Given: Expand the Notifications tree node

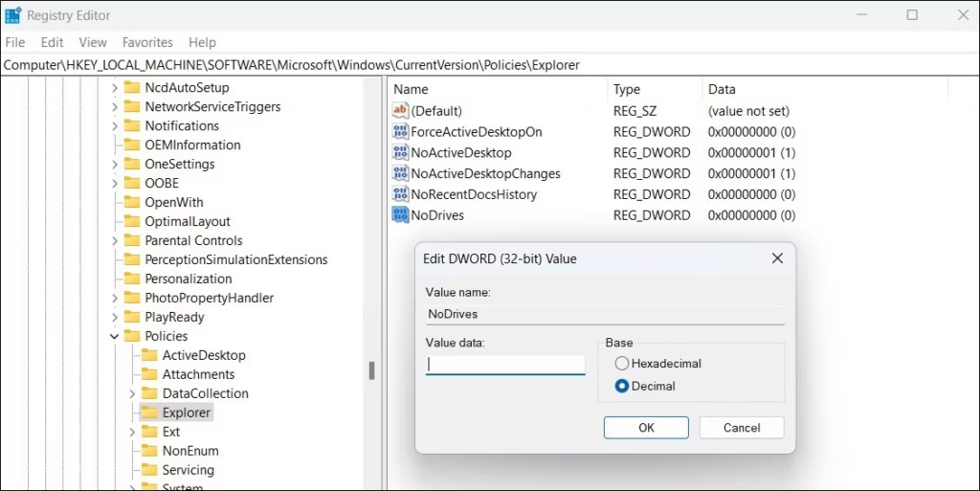Looking at the screenshot, I should coord(114,125).
